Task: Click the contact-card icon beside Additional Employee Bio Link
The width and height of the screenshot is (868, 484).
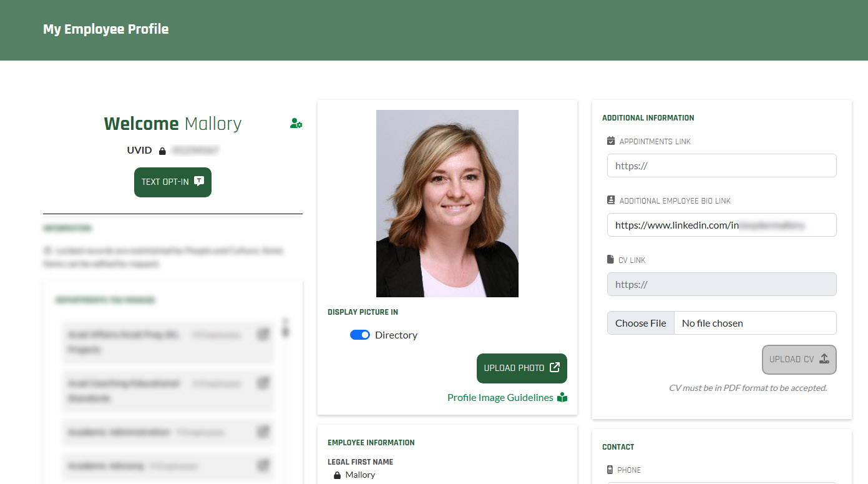Action: [611, 200]
